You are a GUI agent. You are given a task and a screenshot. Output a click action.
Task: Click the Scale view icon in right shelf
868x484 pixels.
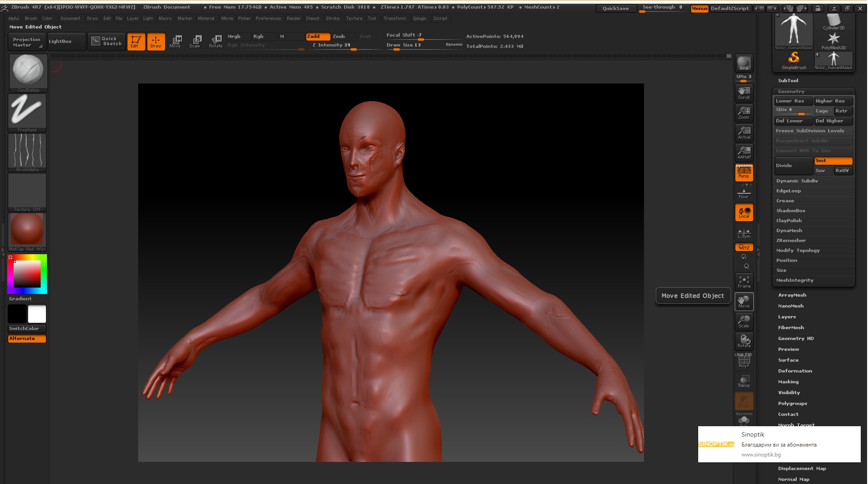tap(744, 321)
